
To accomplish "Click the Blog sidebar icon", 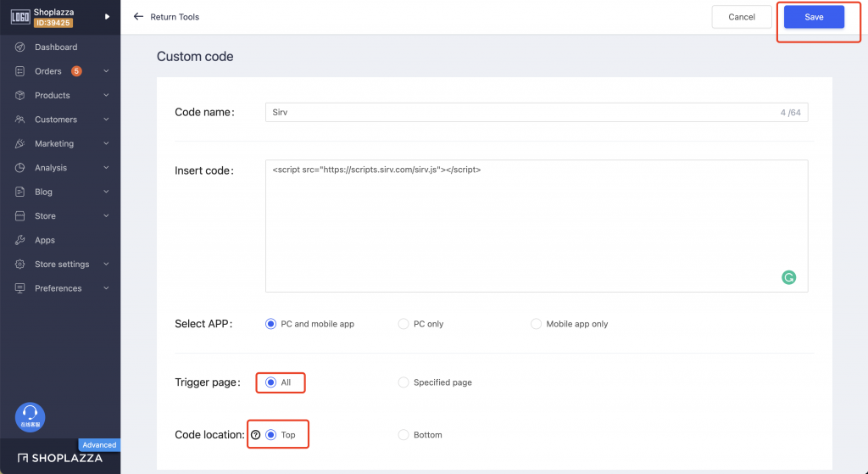I will tap(19, 192).
